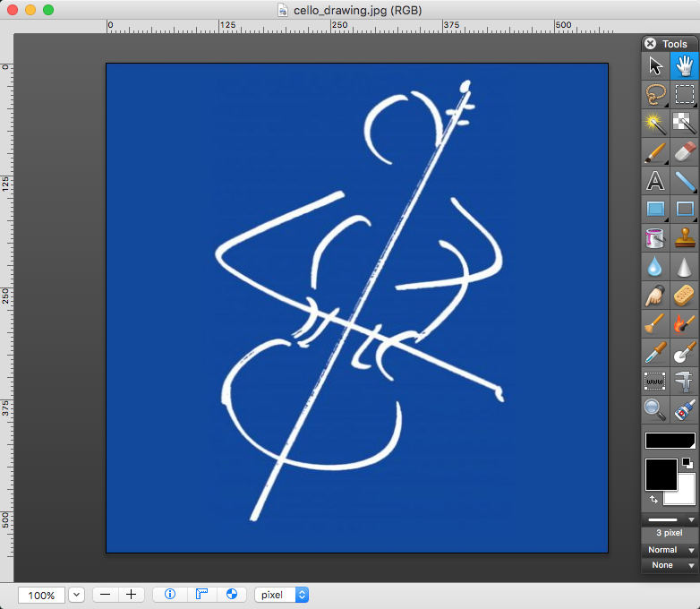Choose the Lasso rope selection tool

(x=655, y=95)
